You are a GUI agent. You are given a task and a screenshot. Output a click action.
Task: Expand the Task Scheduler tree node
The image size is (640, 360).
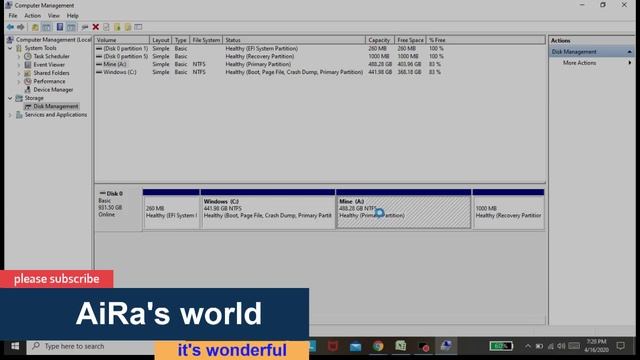(19, 56)
